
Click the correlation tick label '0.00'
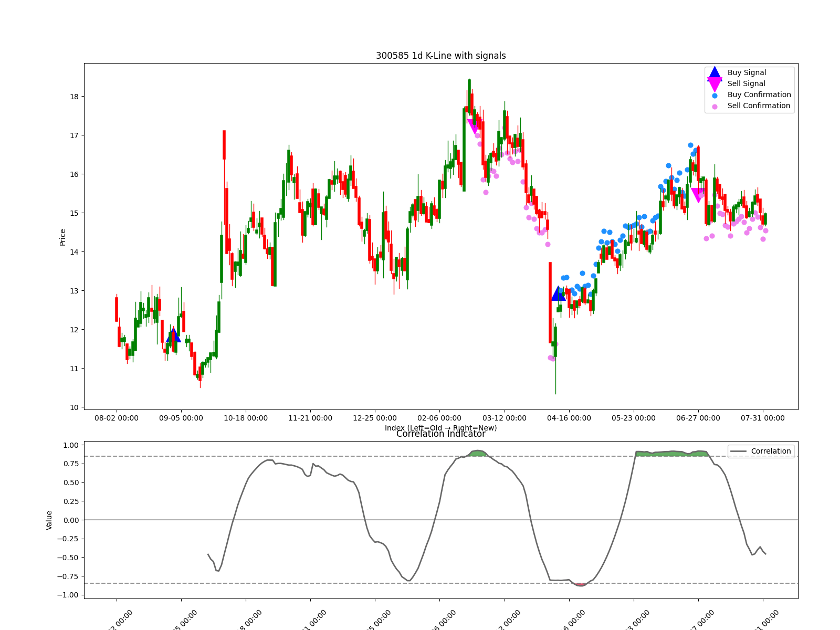click(70, 520)
